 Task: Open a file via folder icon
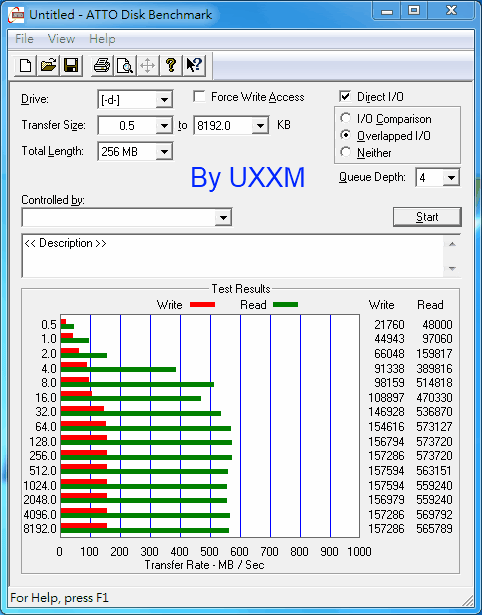(x=48, y=65)
